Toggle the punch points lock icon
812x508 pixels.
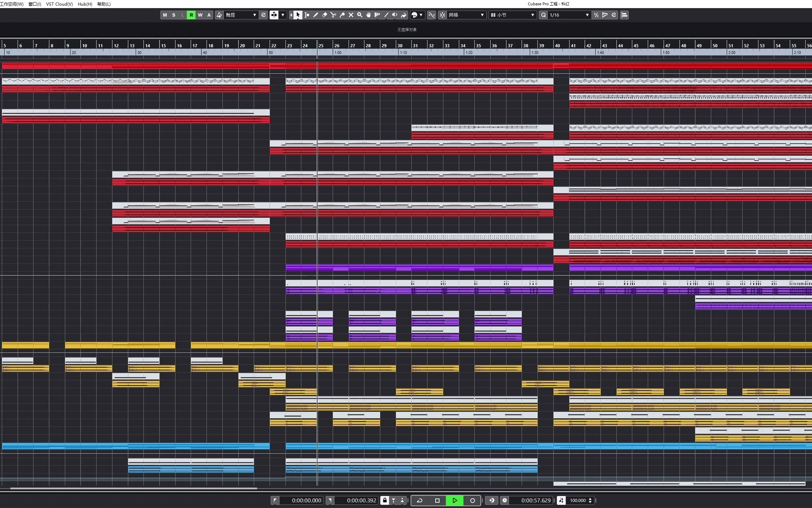point(385,500)
